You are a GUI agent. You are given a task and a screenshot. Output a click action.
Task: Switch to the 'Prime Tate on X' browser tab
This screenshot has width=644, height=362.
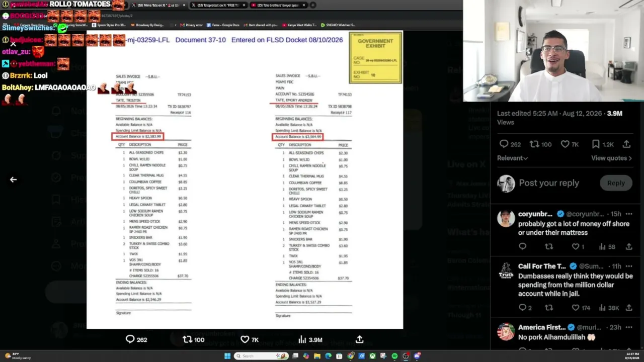(158, 5)
